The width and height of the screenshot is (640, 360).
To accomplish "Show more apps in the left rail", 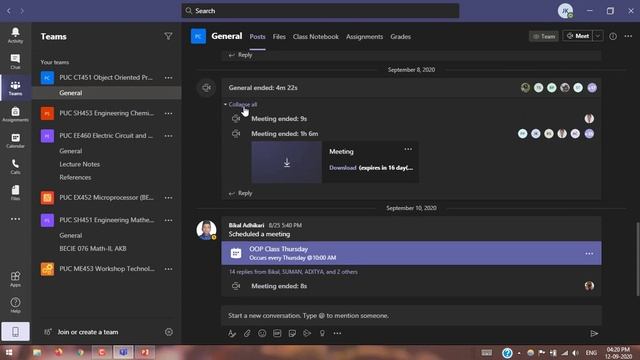I will [15, 219].
